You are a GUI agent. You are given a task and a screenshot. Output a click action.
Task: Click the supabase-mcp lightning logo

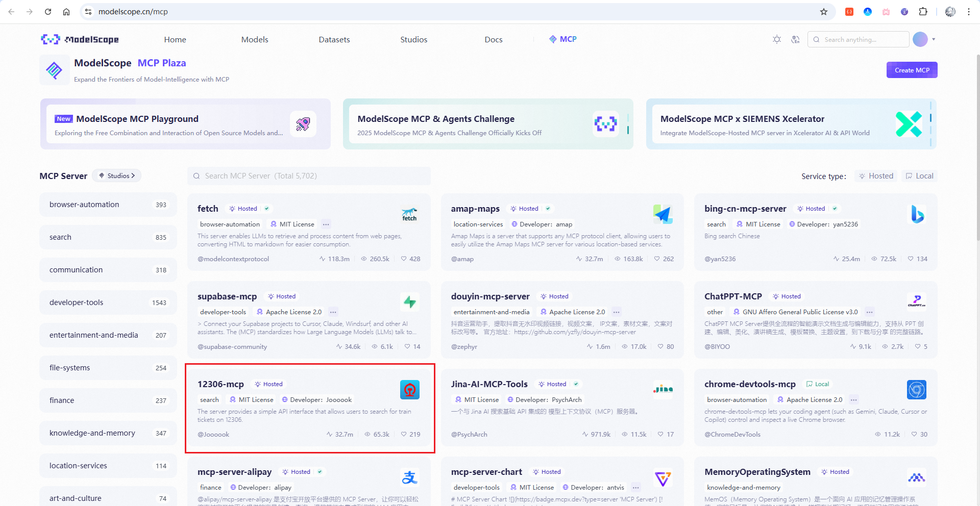[409, 302]
